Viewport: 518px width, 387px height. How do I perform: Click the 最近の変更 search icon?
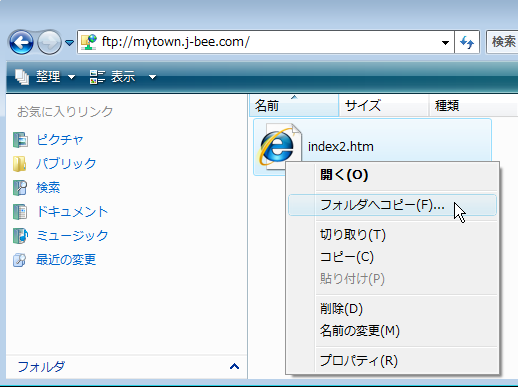pos(20,260)
